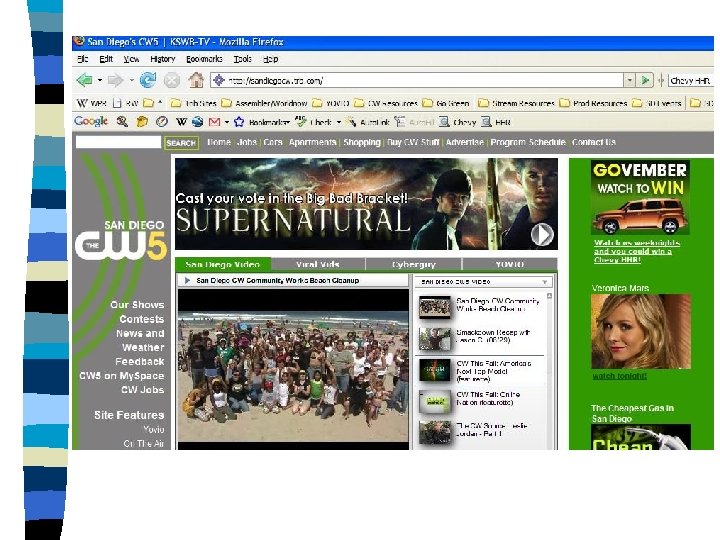The width and height of the screenshot is (720, 540).
Task: Click the Google logo on the toolbar
Action: point(91,122)
